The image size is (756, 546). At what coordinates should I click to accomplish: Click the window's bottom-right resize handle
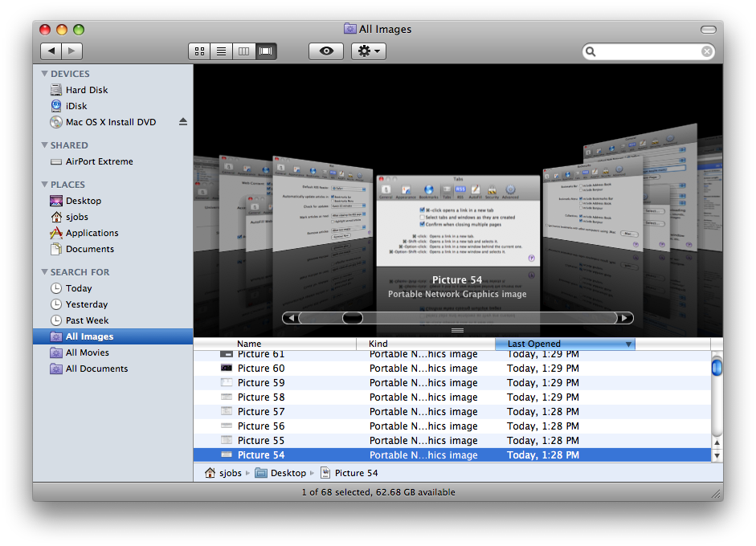pyautogui.click(x=717, y=494)
